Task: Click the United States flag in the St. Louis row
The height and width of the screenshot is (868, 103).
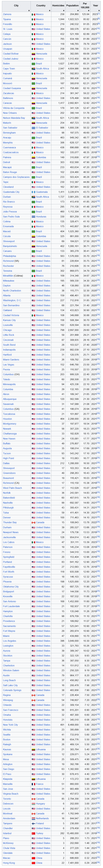Action: pos(33,29)
